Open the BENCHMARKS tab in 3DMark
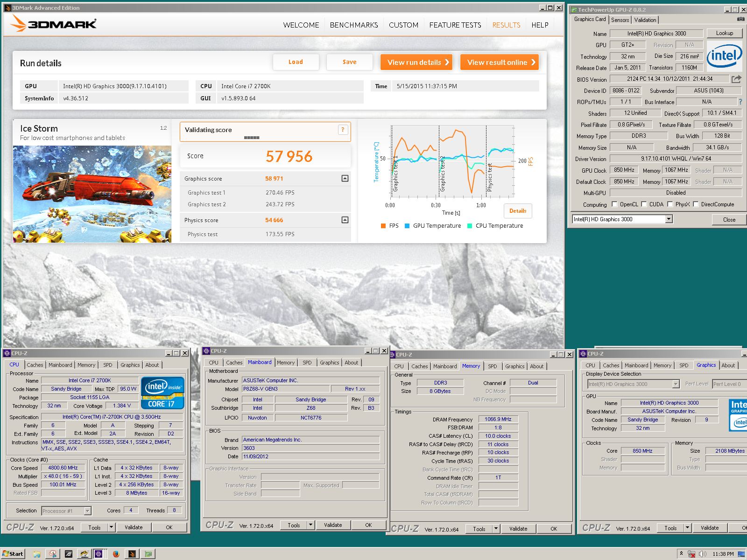Image resolution: width=747 pixels, height=560 pixels. pyautogui.click(x=354, y=25)
